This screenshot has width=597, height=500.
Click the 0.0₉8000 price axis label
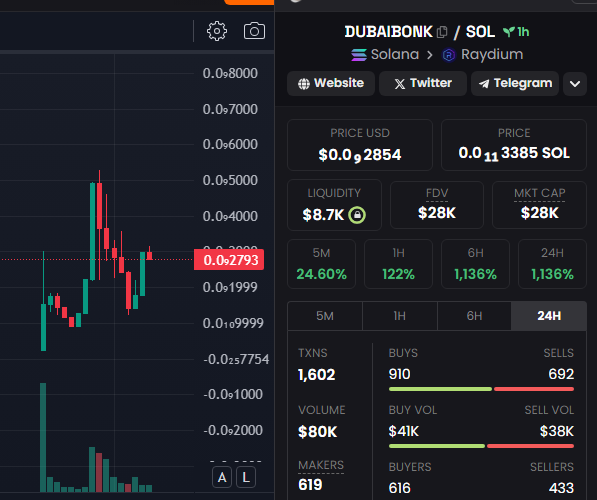230,73
